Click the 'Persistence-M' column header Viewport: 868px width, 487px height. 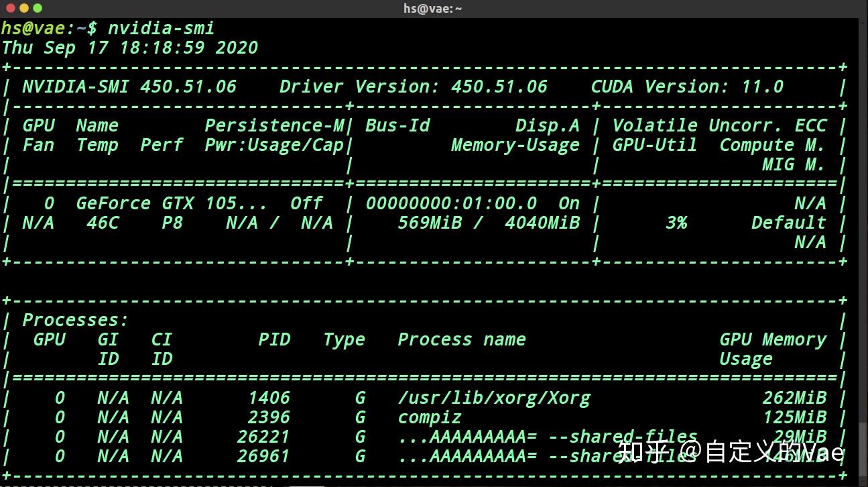pos(274,125)
